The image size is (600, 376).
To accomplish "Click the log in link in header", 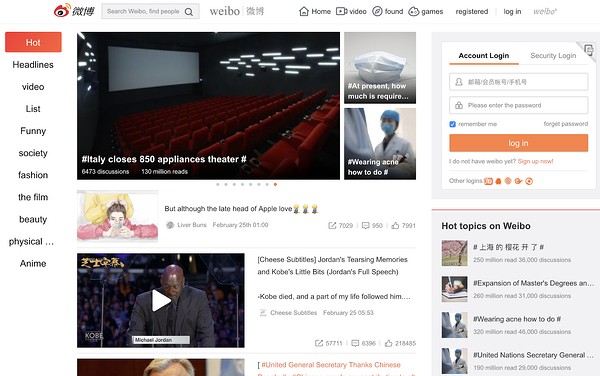I will 512,11.
